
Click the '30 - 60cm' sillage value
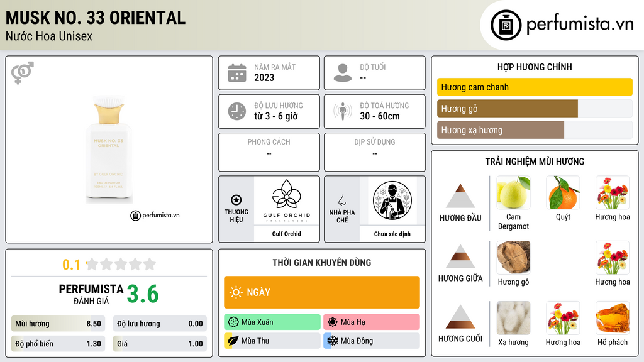[x=380, y=116]
